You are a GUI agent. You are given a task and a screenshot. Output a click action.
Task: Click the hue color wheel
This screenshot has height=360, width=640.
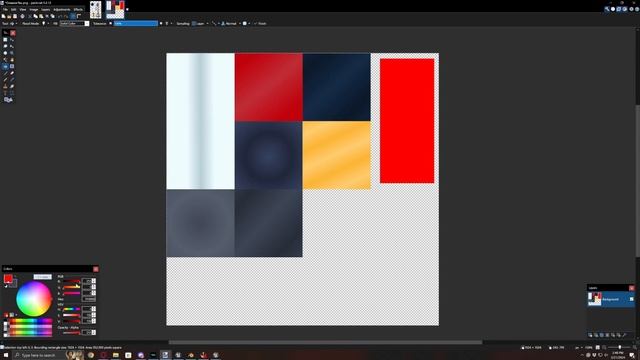pyautogui.click(x=34, y=299)
